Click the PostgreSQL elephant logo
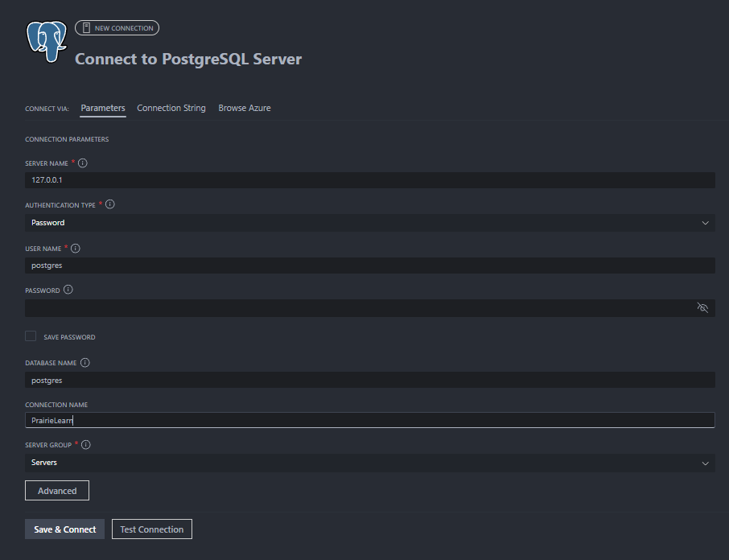This screenshot has height=560, width=729. coord(47,41)
